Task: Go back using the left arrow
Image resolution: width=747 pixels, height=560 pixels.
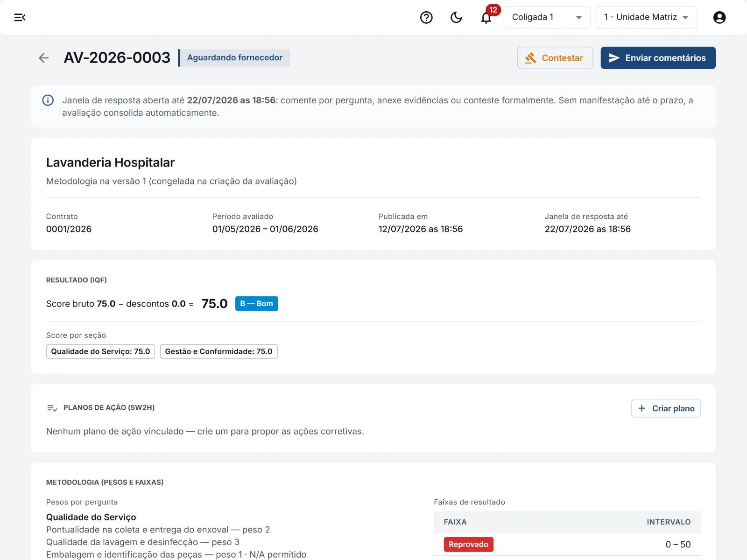Action: click(x=43, y=58)
